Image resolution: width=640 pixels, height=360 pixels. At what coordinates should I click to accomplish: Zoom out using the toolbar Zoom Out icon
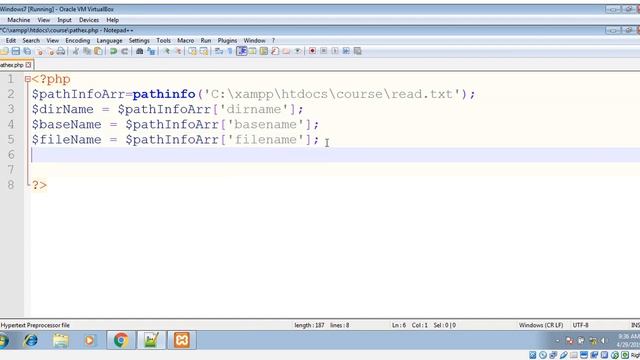[x=178, y=51]
